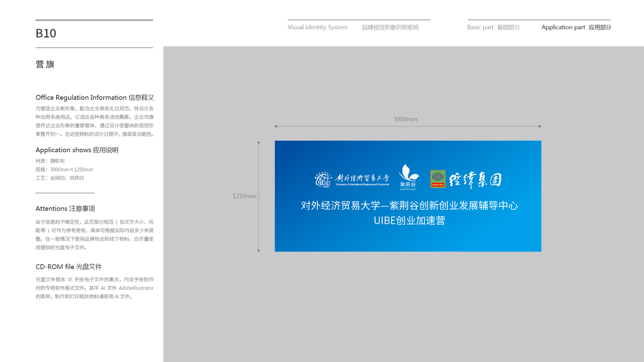Viewport: 644px width, 362px height.
Task: Click the flag line 对外经济贸易大学—紫荆谷创新创业发展辅导中心
Action: point(409,206)
